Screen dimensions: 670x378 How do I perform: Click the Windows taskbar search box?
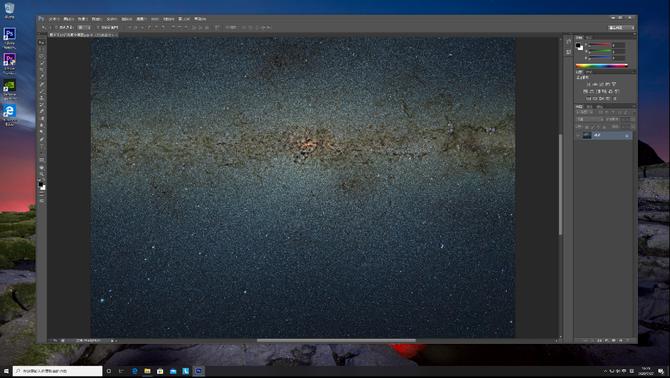tap(58, 371)
